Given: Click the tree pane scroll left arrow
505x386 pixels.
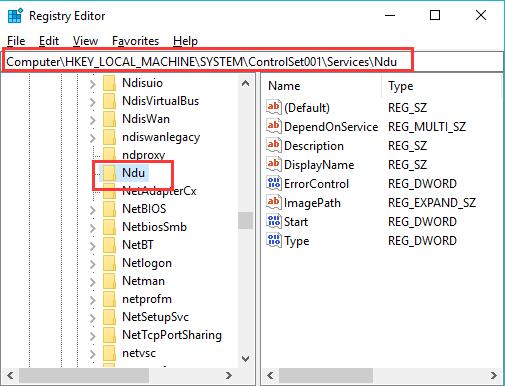Looking at the screenshot, I should [x=10, y=376].
